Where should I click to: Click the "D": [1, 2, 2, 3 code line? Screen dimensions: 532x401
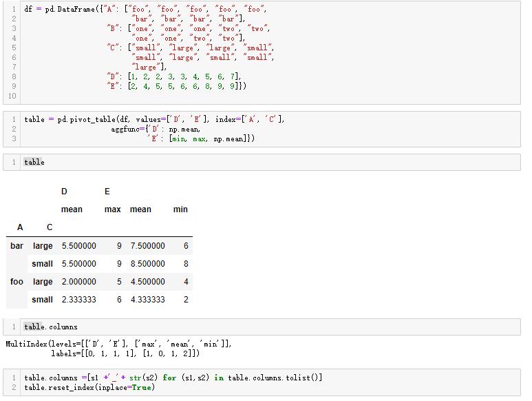(x=174, y=76)
